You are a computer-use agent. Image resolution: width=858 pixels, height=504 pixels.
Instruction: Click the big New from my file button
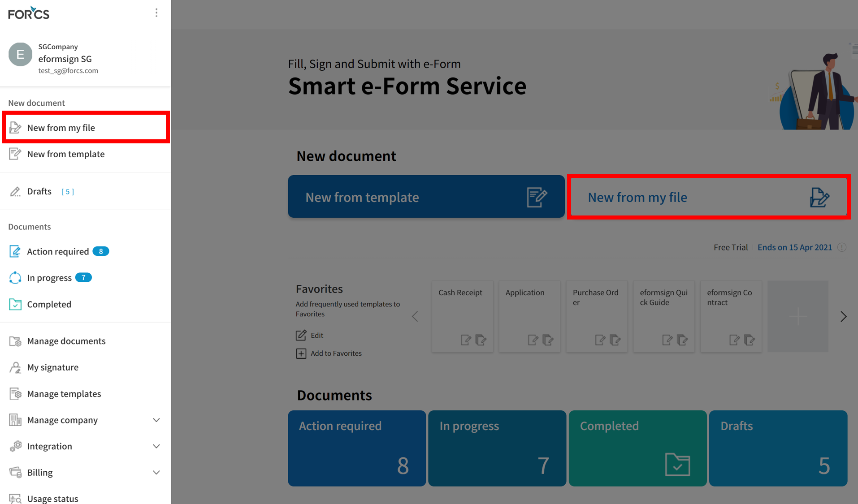tap(709, 197)
